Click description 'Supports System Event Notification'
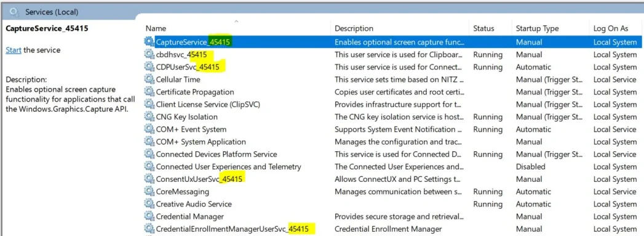This screenshot has width=644, height=236. (399, 129)
